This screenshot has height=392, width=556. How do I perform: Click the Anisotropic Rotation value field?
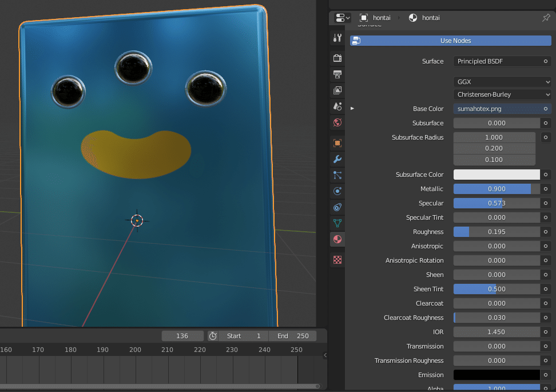click(x=497, y=260)
